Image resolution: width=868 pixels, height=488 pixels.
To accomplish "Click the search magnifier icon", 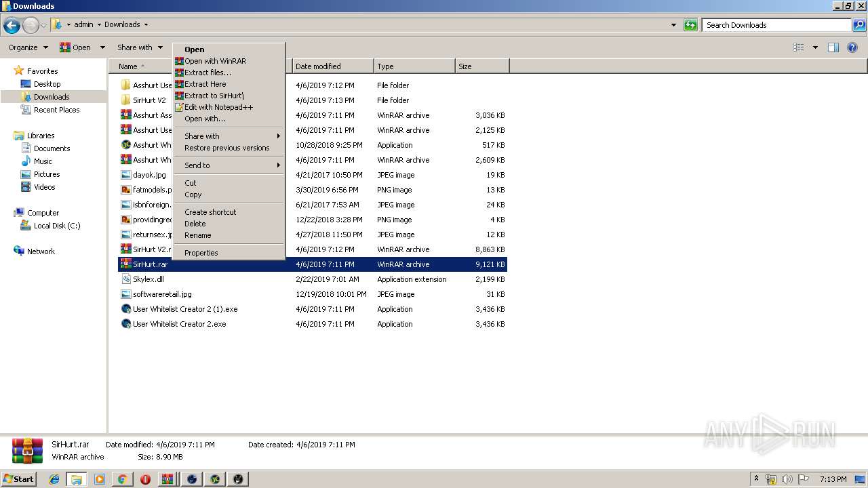I will pos(859,25).
